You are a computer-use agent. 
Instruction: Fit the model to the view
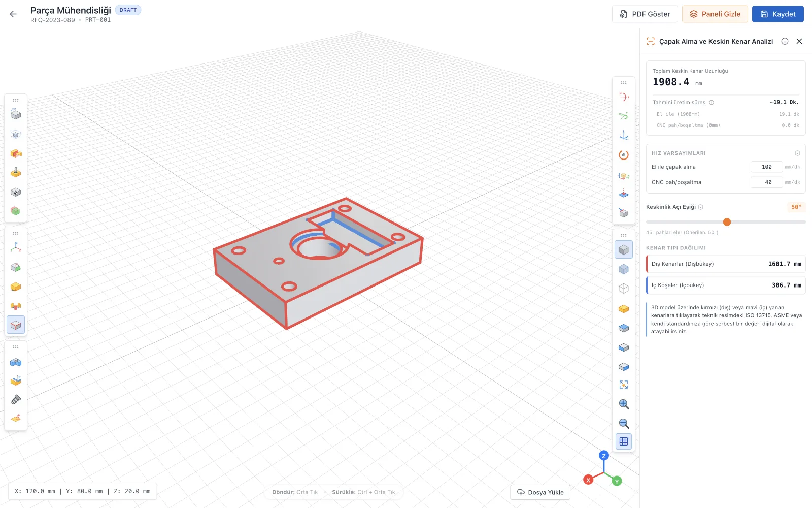coord(624,385)
